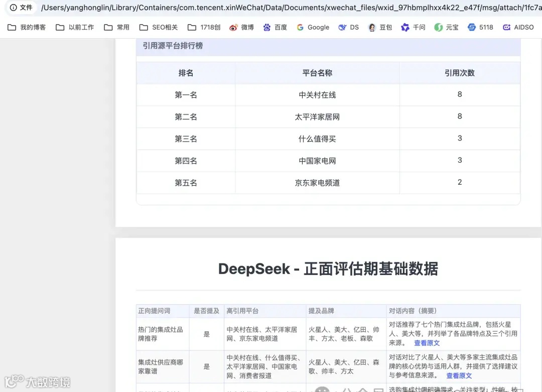Screen dimensions: 542x392
Task: Click brands cell listing 老板、森歌
Action: [x=346, y=334]
